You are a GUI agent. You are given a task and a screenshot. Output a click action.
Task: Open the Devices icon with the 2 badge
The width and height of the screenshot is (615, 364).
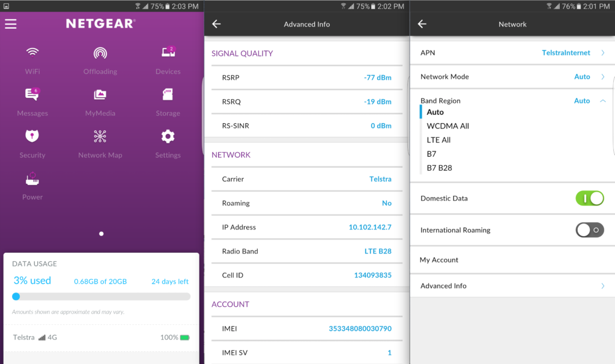click(x=168, y=52)
